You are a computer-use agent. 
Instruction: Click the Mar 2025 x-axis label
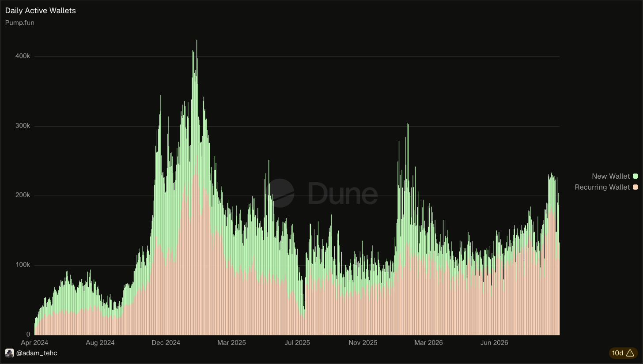click(231, 342)
